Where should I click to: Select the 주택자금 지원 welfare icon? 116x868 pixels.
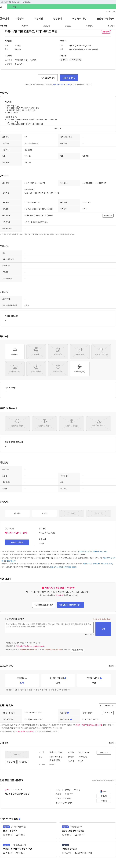tap(14, 369)
